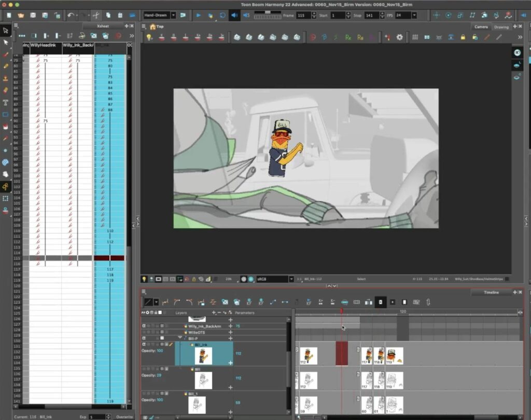Open the Camera view hamburger menu
Image resolution: width=531 pixels, height=420 pixels.
pyautogui.click(x=144, y=26)
